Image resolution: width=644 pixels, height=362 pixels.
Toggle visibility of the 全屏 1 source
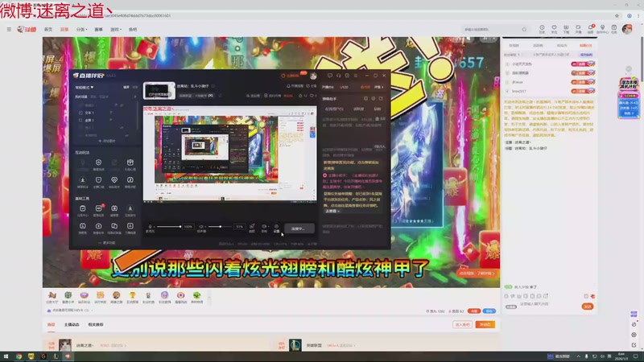[111, 120]
